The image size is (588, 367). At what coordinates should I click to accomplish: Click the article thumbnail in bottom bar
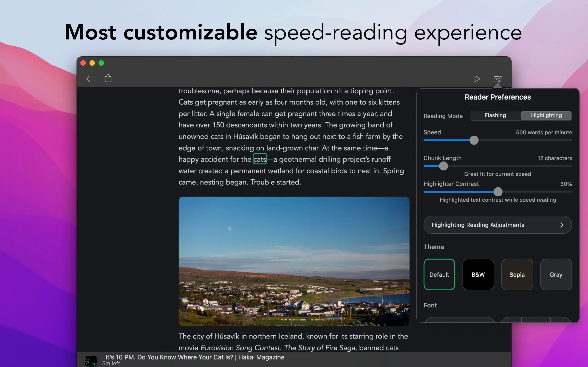tap(91, 361)
